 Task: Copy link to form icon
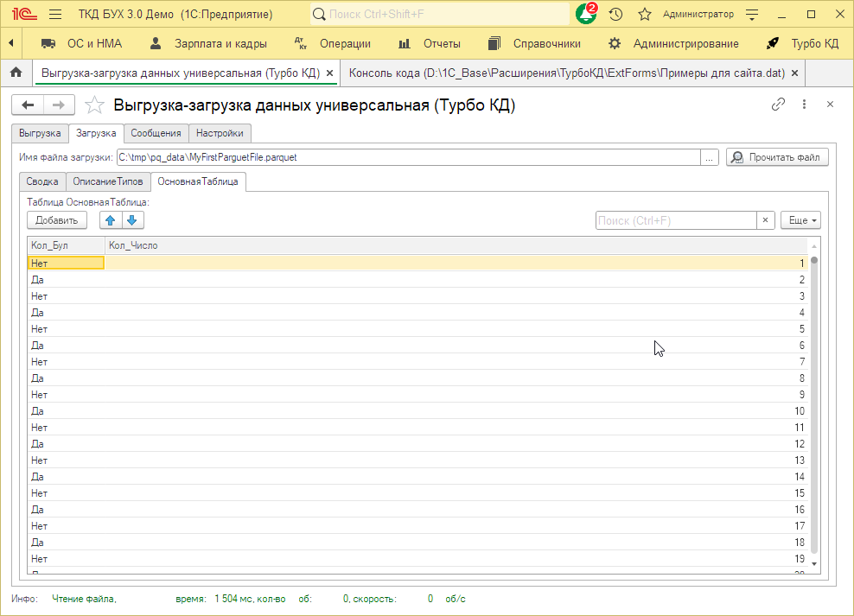(778, 105)
